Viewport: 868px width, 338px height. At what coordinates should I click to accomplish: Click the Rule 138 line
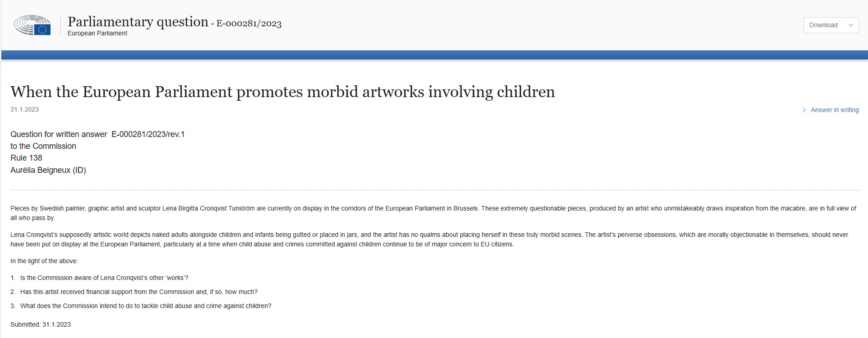coord(26,158)
